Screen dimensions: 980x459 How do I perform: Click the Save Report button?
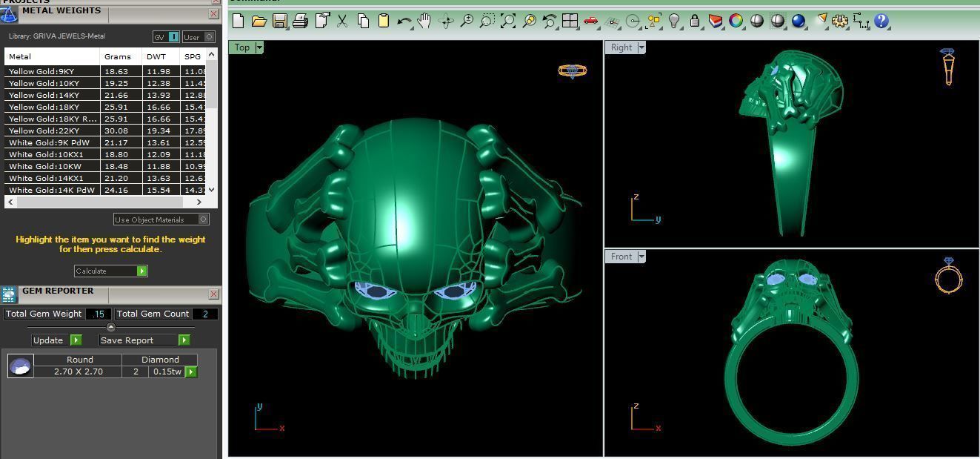pos(144,340)
